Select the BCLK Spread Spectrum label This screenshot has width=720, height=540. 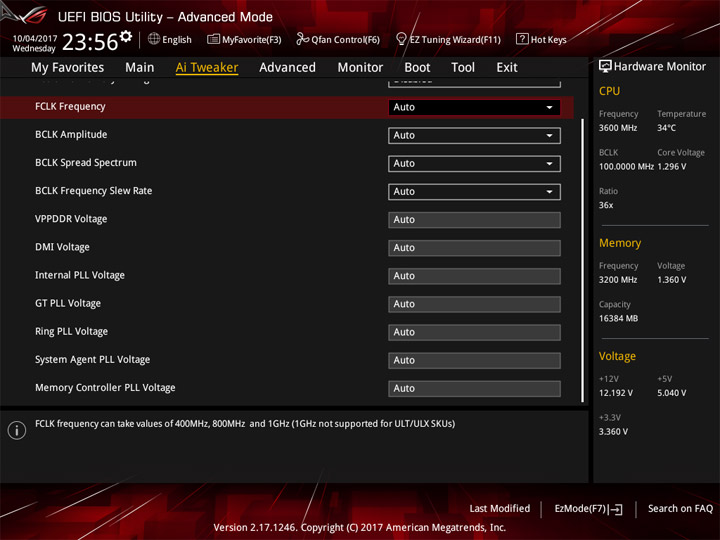tap(86, 163)
